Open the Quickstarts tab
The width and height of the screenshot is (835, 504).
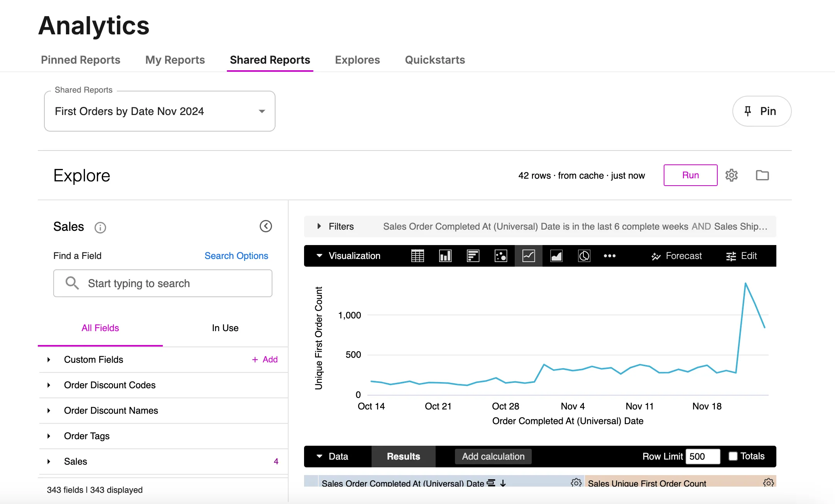coord(435,60)
